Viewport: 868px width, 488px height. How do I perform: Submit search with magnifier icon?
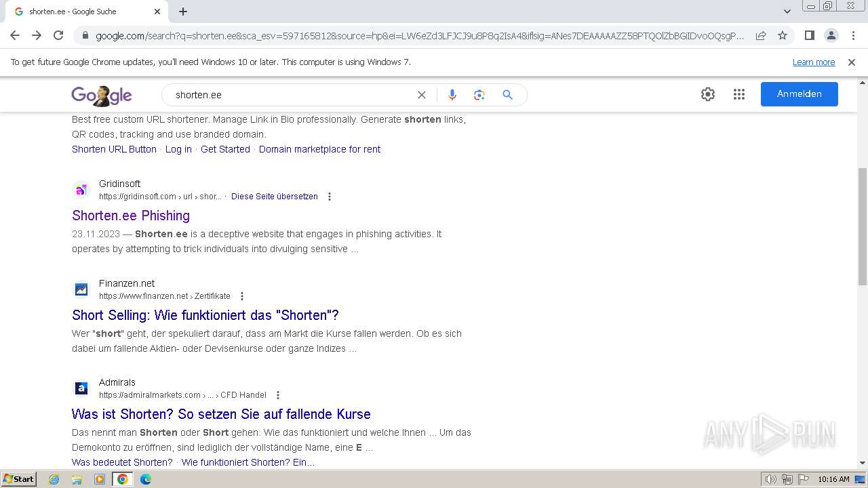507,95
